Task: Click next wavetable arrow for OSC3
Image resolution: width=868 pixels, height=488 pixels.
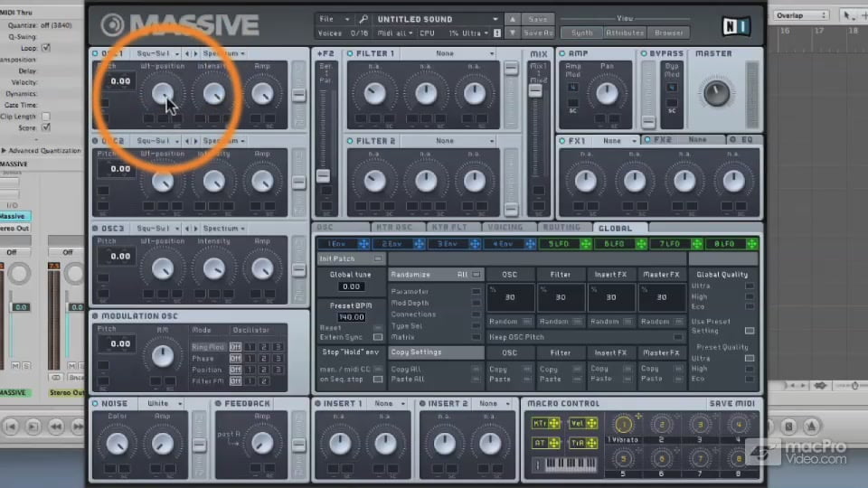Action: (195, 229)
